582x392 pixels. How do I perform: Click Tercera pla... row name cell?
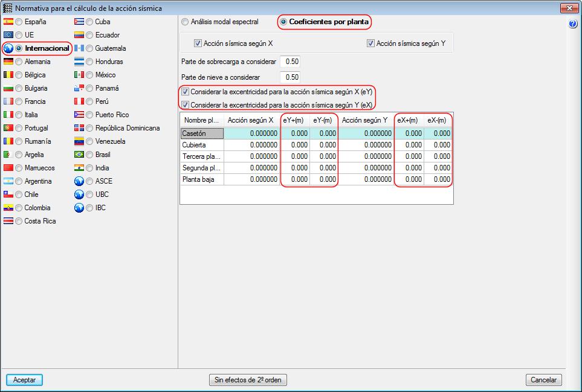click(202, 156)
